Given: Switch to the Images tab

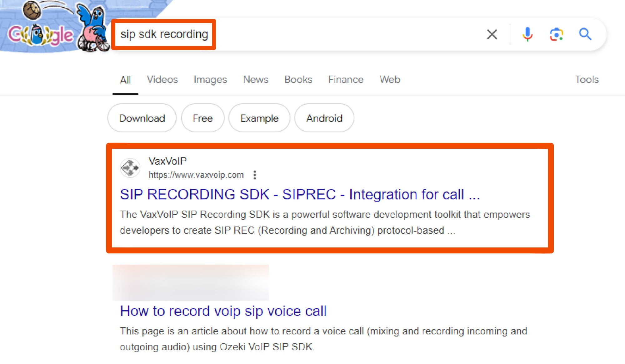Looking at the screenshot, I should pyautogui.click(x=210, y=80).
